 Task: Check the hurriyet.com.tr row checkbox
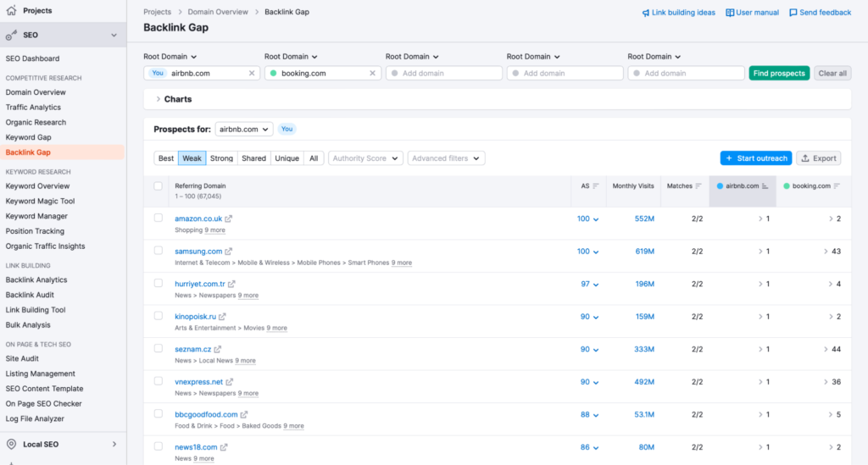(159, 283)
